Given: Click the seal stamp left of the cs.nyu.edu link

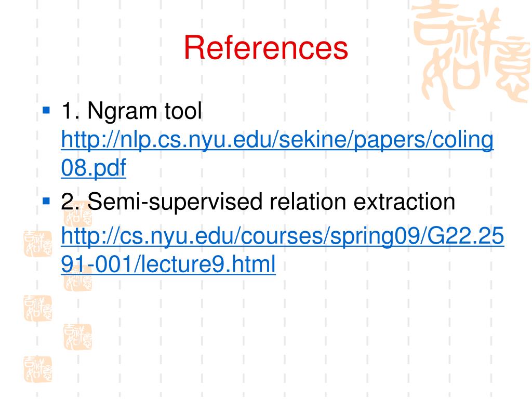Looking at the screenshot, I should tap(37, 244).
